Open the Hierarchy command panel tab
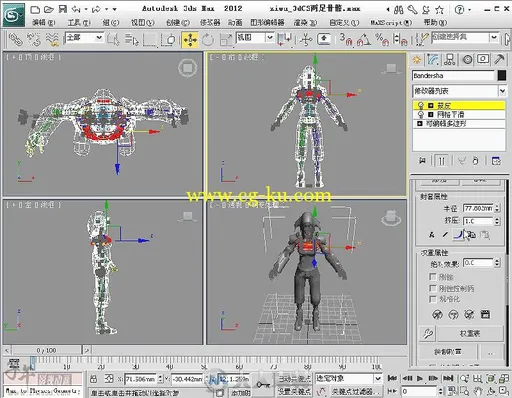Viewport: 512px width, 398px height. pyautogui.click(x=450, y=60)
